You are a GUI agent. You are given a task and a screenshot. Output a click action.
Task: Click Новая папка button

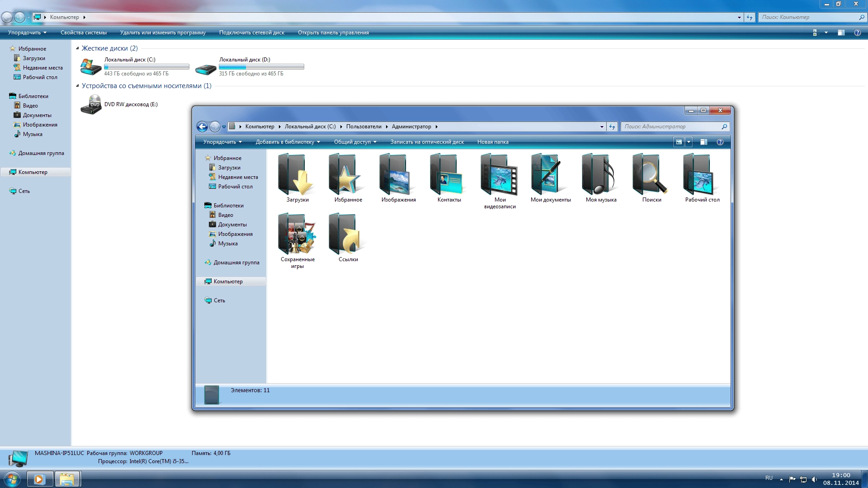(x=492, y=142)
